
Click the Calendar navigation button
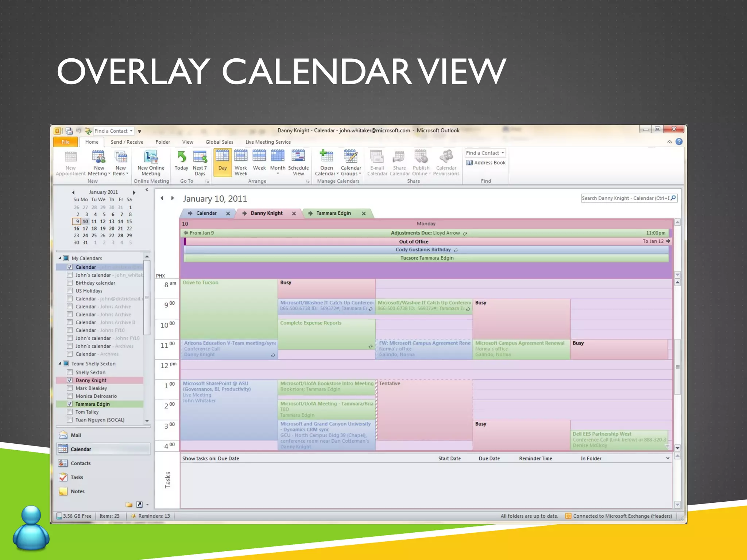pyautogui.click(x=103, y=449)
